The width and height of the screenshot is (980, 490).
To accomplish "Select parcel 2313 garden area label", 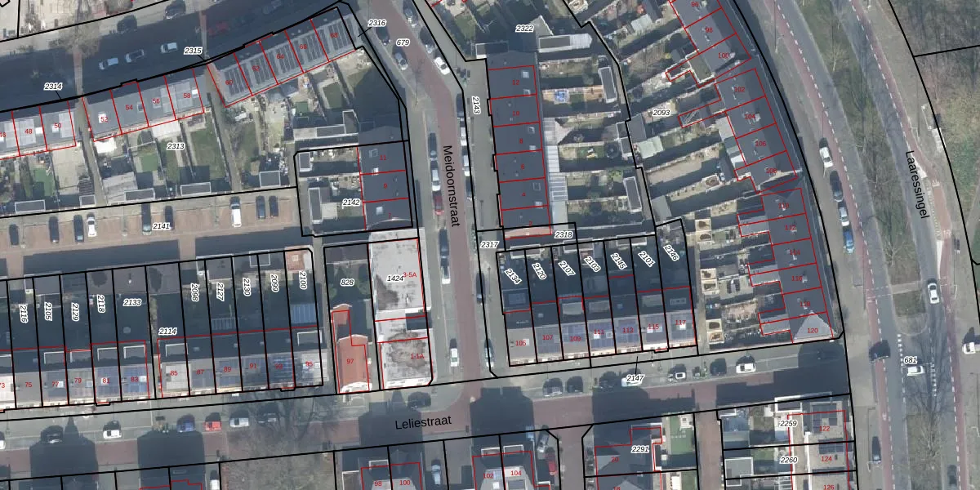I will [x=176, y=145].
